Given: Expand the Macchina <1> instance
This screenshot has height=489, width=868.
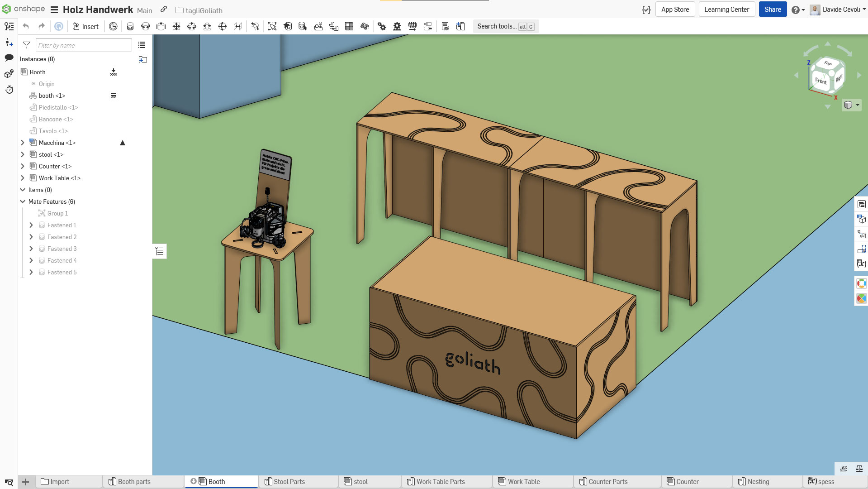Looking at the screenshot, I should 23,143.
